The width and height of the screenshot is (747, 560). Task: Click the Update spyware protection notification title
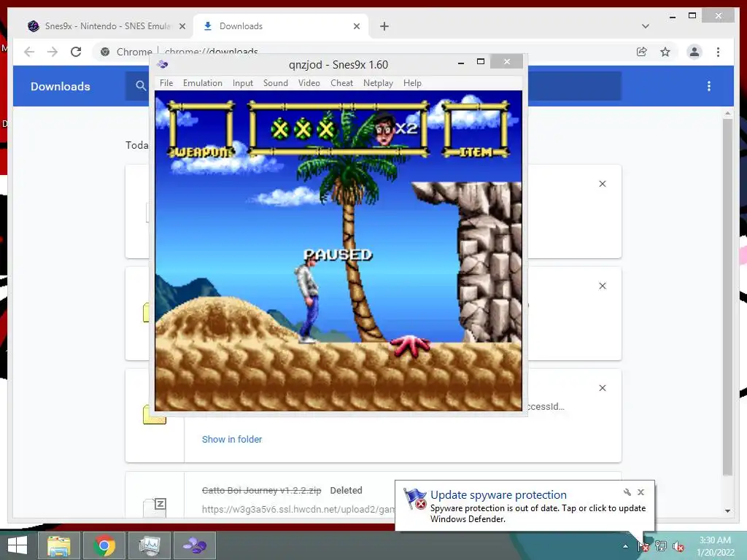(x=498, y=495)
